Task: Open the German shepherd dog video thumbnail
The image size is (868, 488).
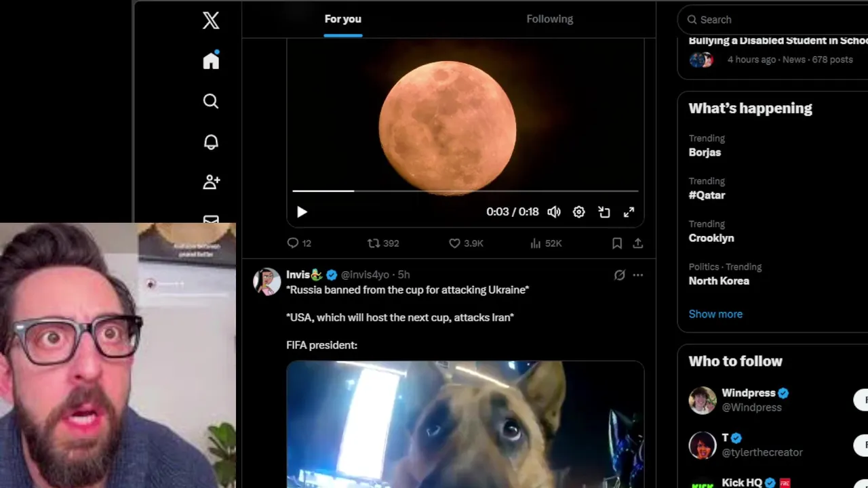Action: click(x=465, y=424)
